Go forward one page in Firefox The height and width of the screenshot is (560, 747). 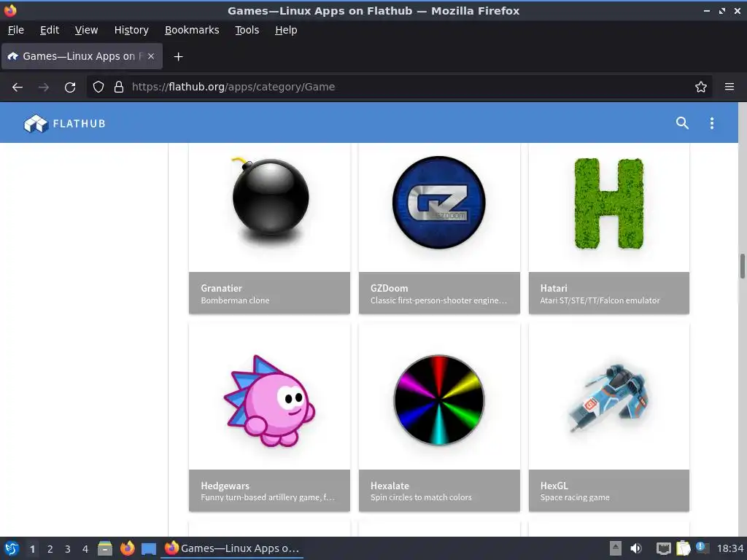44,87
